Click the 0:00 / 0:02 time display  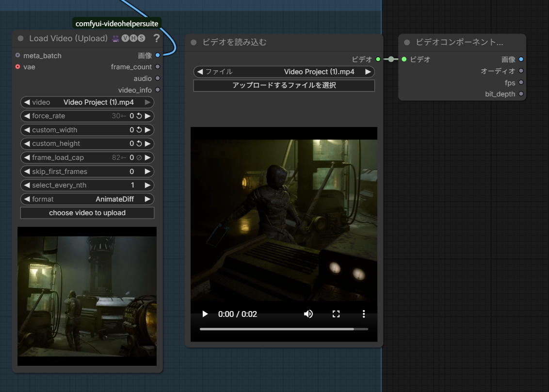[237, 314]
